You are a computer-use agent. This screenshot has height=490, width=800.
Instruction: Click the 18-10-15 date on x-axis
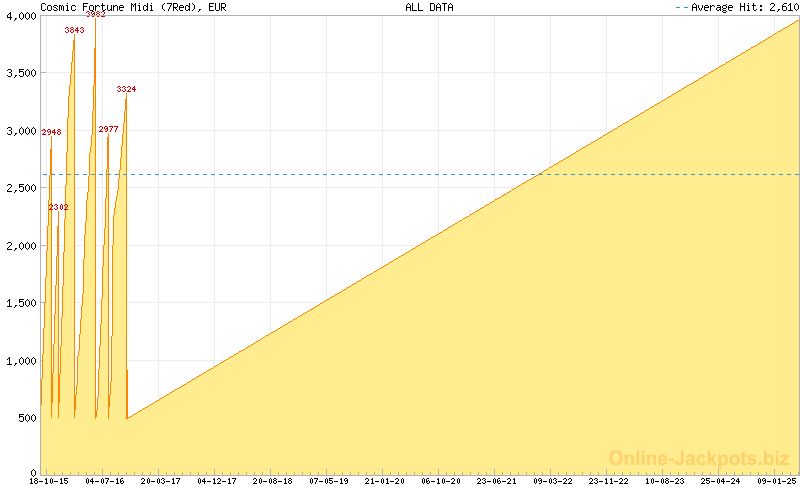[49, 481]
